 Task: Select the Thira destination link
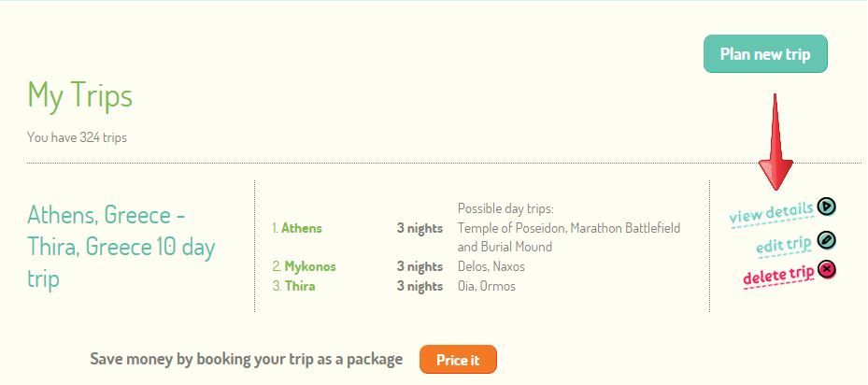point(299,286)
